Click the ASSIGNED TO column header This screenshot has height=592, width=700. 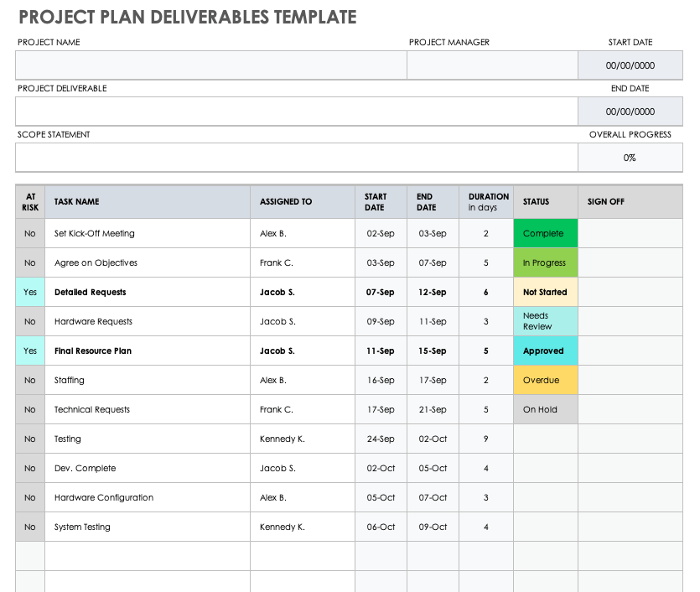[x=303, y=202]
